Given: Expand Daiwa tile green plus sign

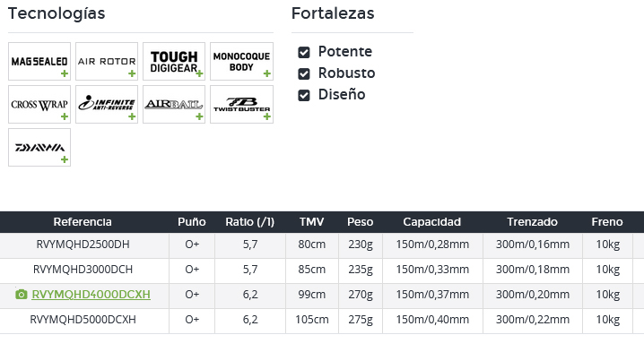Looking at the screenshot, I should click(x=65, y=159).
